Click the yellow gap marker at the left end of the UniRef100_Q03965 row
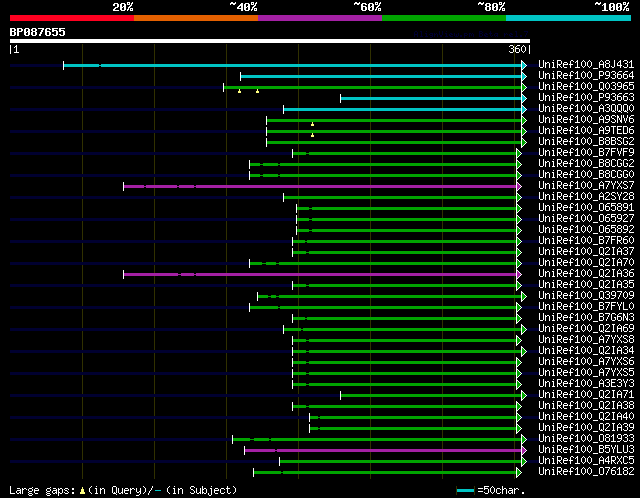The height and width of the screenshot is (498, 640). 240,91
